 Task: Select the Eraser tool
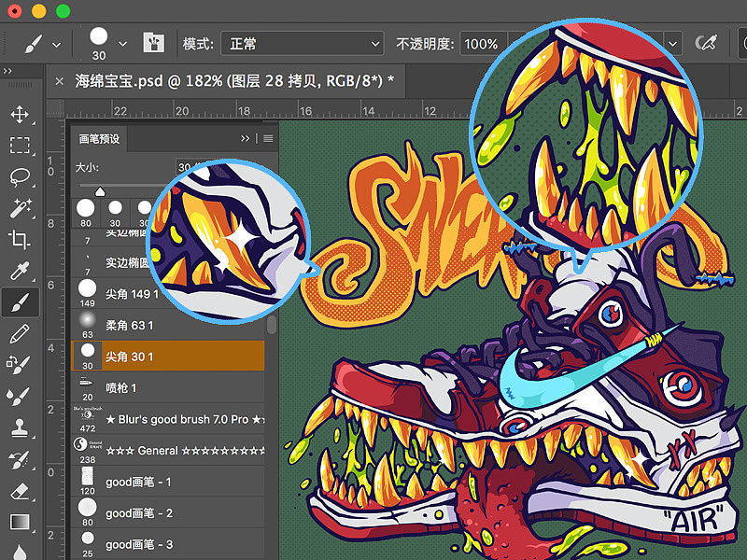pos(19,490)
